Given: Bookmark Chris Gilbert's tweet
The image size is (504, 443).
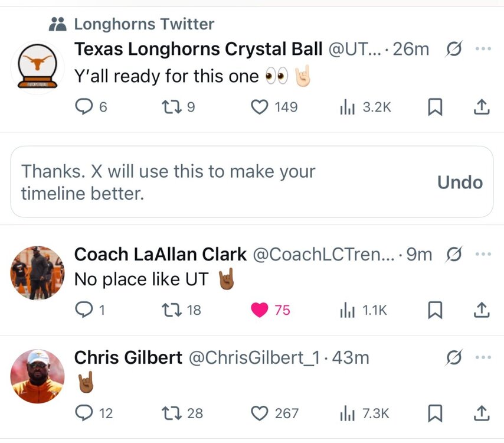Looking at the screenshot, I should pos(435,413).
